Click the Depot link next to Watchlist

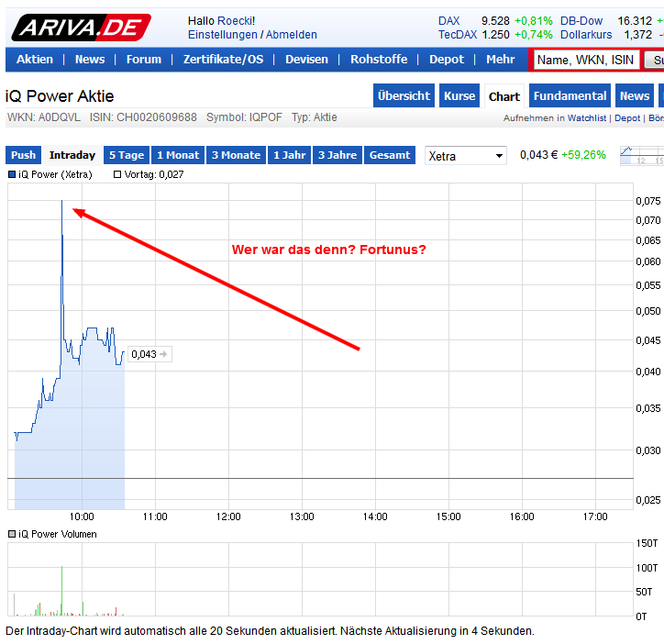tap(627, 118)
